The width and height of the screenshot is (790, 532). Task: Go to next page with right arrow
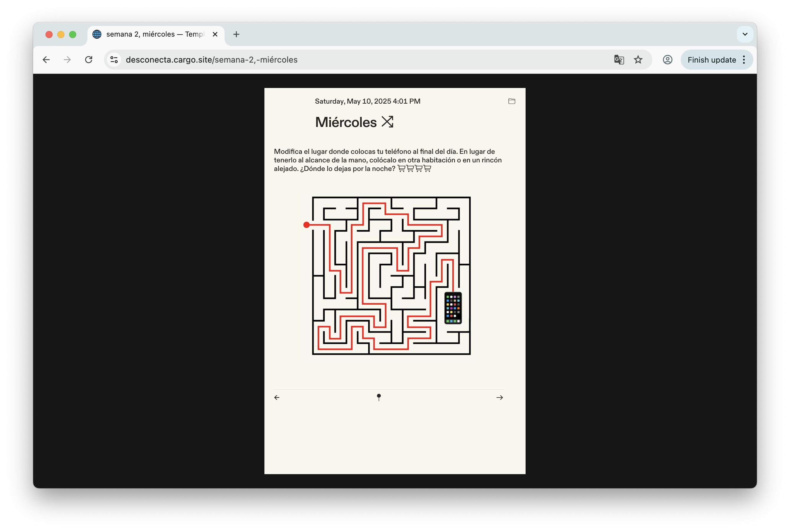(499, 397)
